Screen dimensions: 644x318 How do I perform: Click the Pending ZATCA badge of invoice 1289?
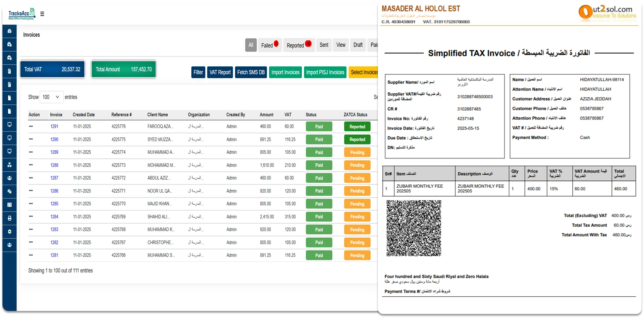(357, 152)
